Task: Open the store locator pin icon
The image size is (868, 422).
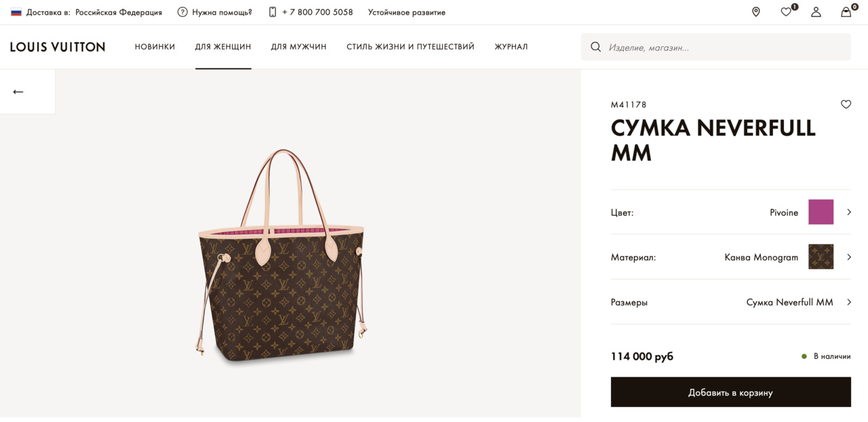Action: [756, 12]
